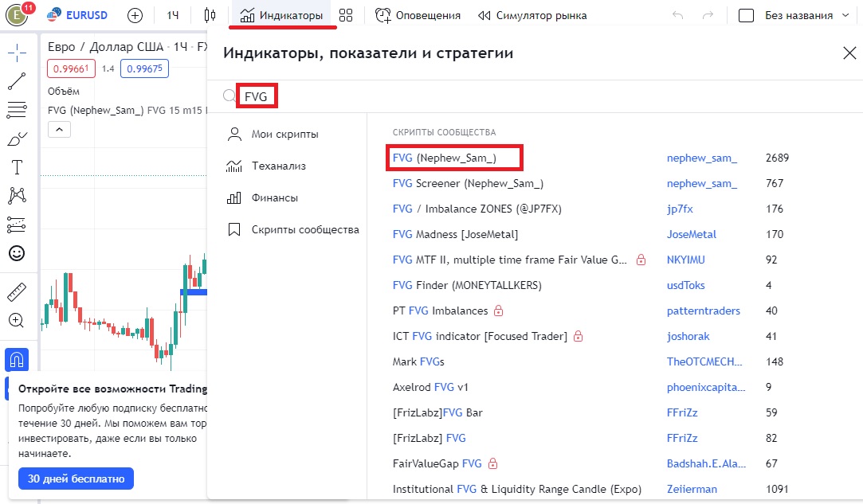Click the red sell price 0.99661
Screen dimensions: 863x504
(x=71, y=68)
